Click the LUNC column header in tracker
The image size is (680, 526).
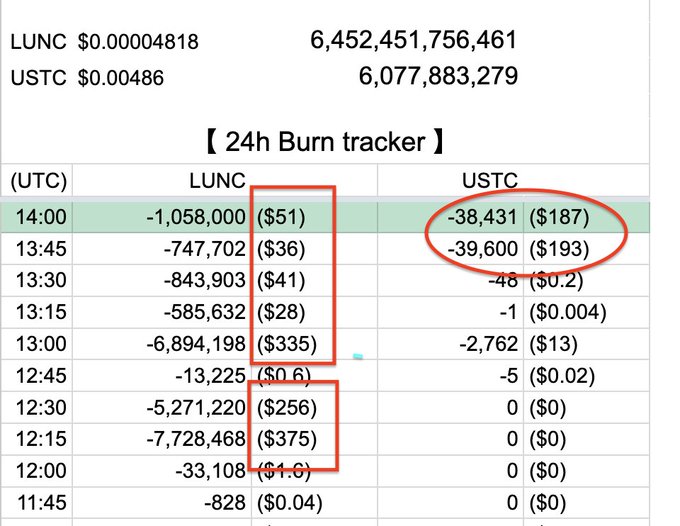(217, 180)
